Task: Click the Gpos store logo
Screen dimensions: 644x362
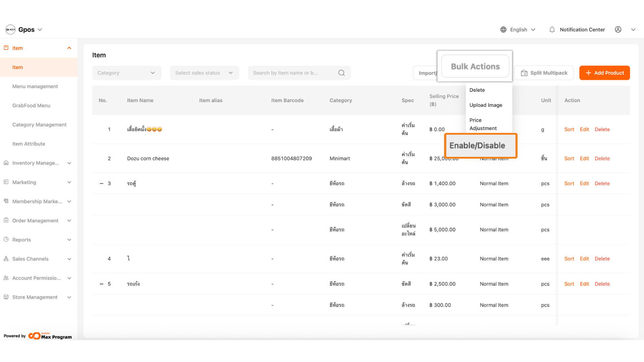Action: (10, 29)
